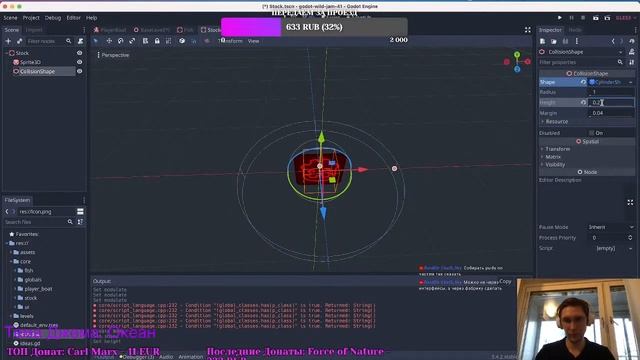Open Inspector extra options three-dots menu
Image resolution: width=640 pixels, height=360 pixels.
point(577,41)
